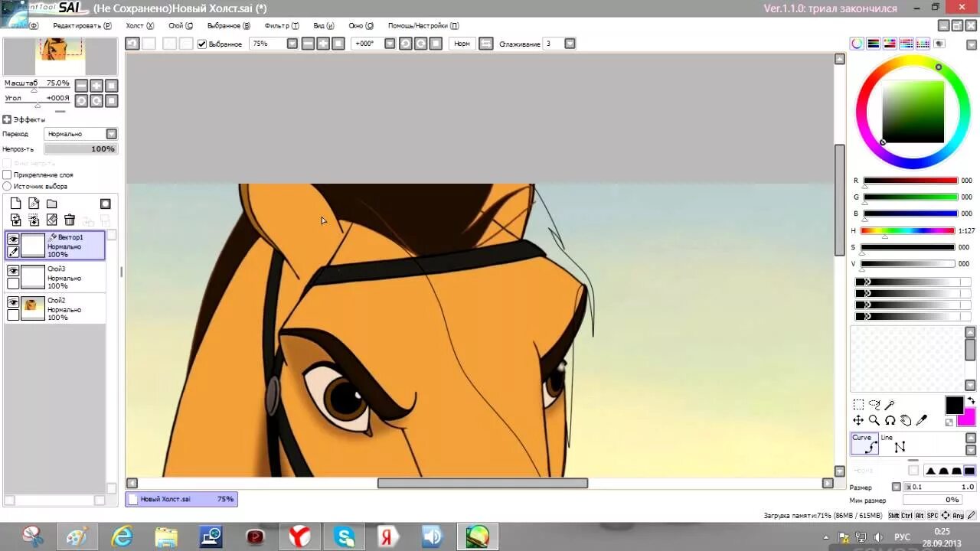Select the eyedropper tool

[922, 420]
